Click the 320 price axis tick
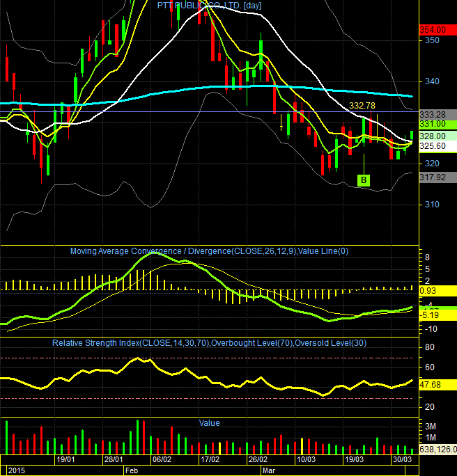This screenshot has width=457, height=476. point(432,164)
